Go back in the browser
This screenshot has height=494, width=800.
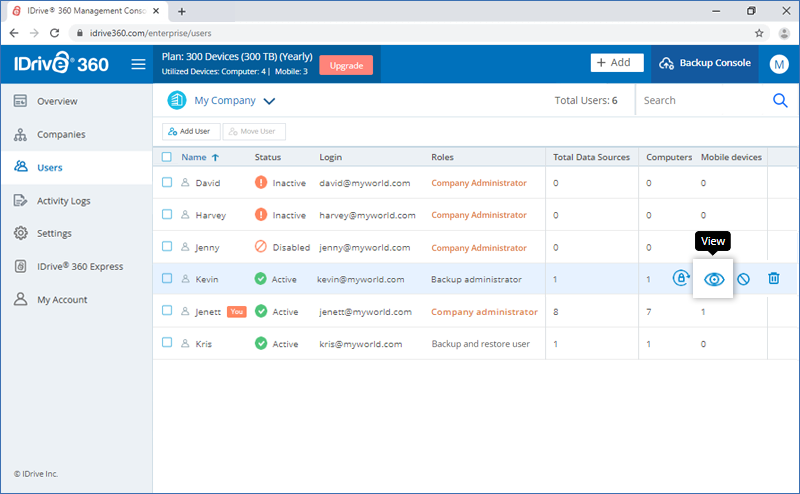coord(14,33)
